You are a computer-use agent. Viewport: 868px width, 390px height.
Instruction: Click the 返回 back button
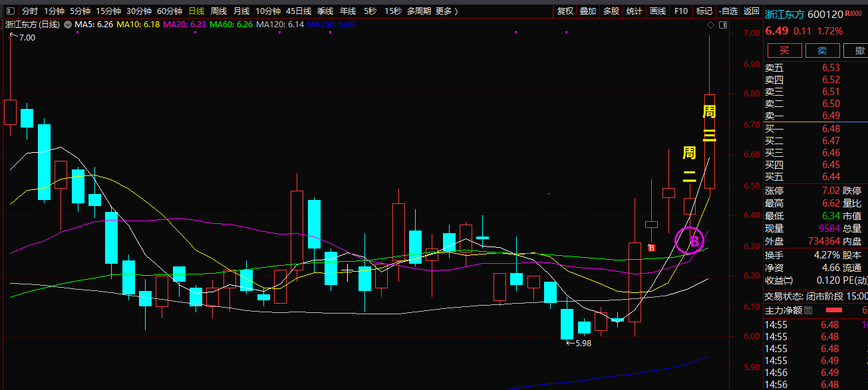click(751, 11)
